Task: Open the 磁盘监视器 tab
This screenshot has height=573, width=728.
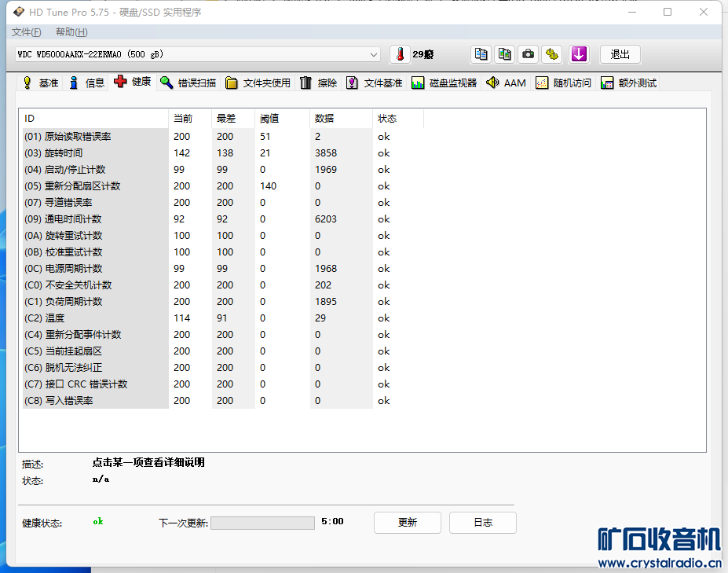Action: (x=444, y=83)
